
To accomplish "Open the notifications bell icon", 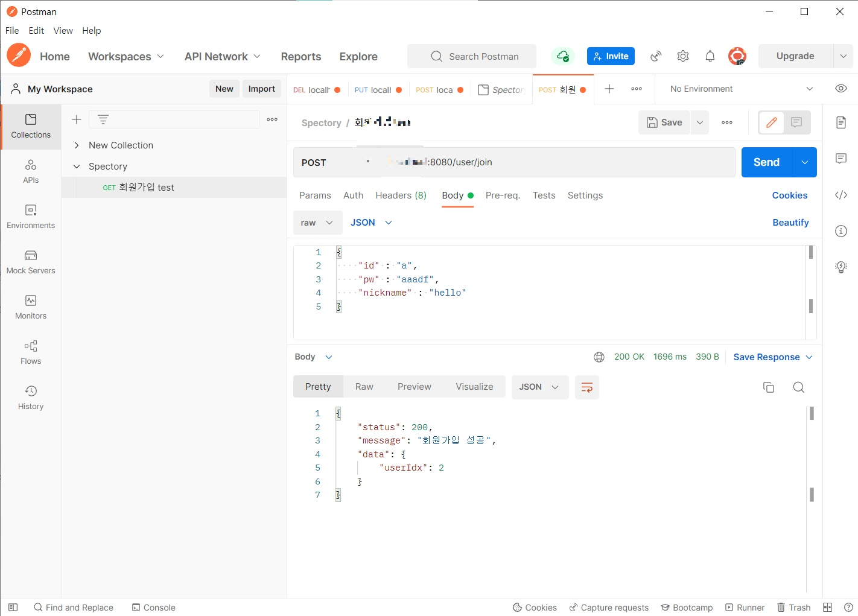I will 710,56.
